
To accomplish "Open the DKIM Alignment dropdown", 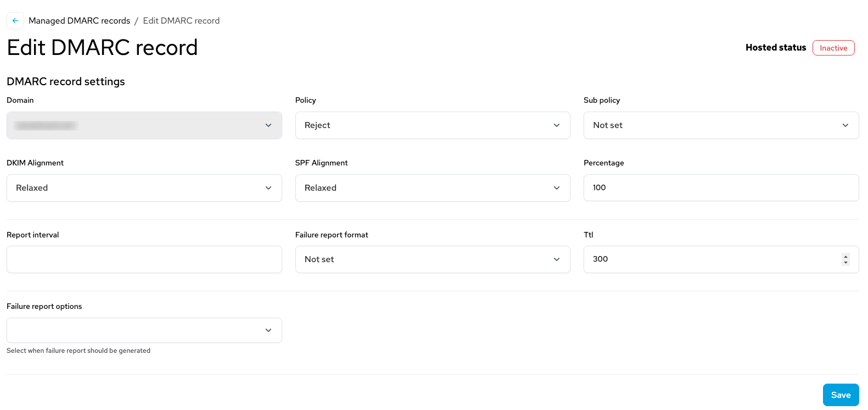I will (144, 188).
